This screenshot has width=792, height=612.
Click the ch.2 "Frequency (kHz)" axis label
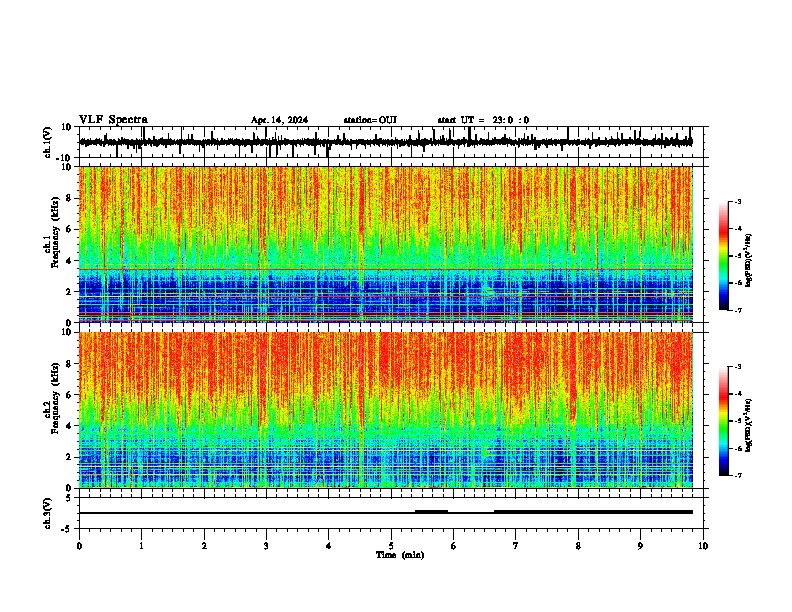click(55, 397)
